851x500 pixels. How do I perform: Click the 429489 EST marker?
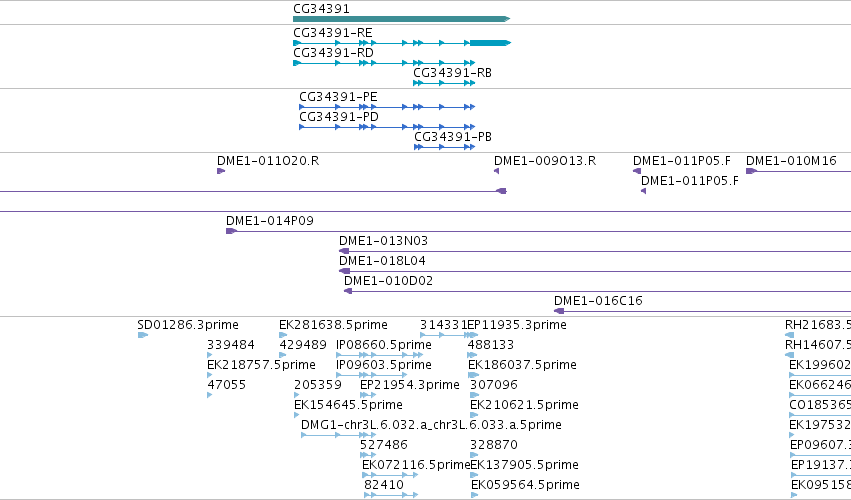(282, 355)
